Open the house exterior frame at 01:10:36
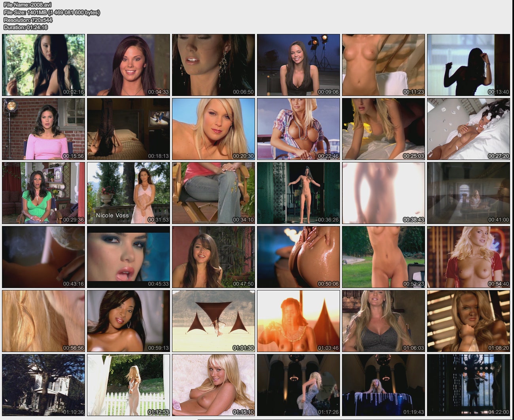 click(43, 385)
